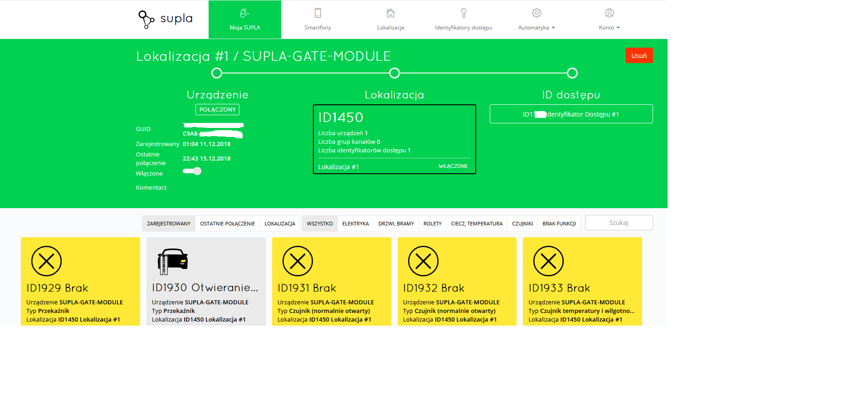Click the Smartfony phone icon
868x410 pixels.
[318, 13]
